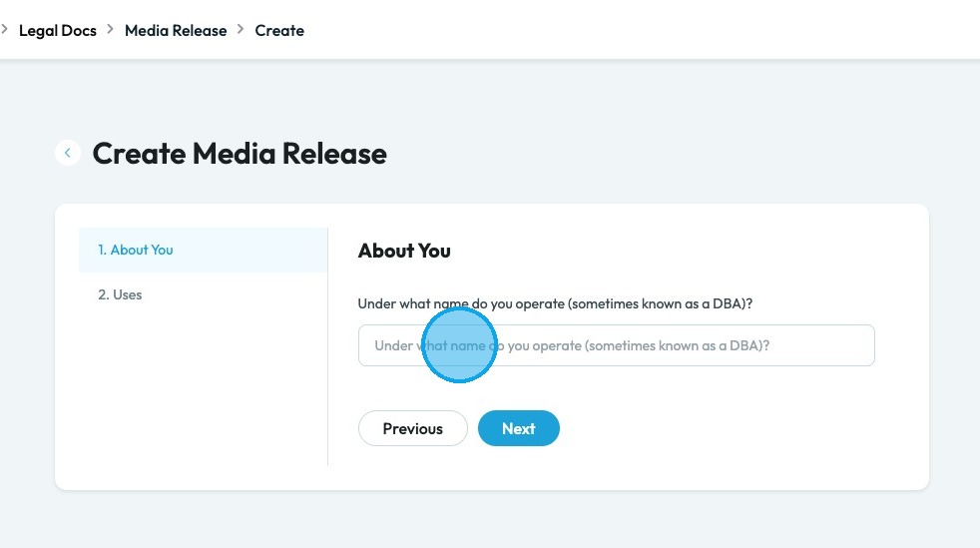This screenshot has height=548, width=980.
Task: Click the DBA question label above the field
Action: [555, 302]
